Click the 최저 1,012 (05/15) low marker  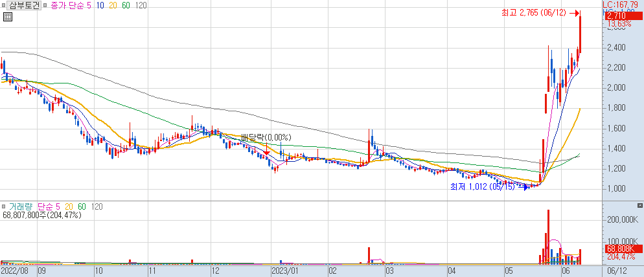483,187
